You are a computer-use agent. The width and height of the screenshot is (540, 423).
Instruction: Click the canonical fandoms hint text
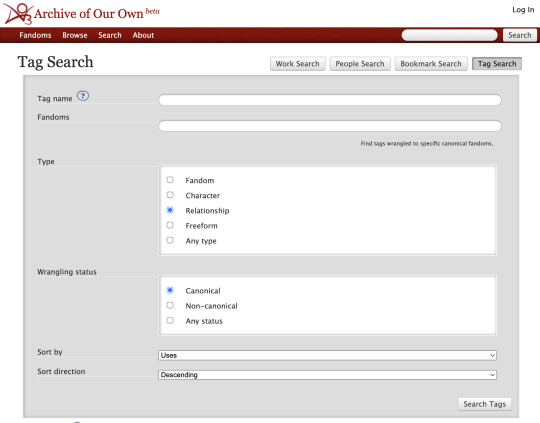(427, 143)
